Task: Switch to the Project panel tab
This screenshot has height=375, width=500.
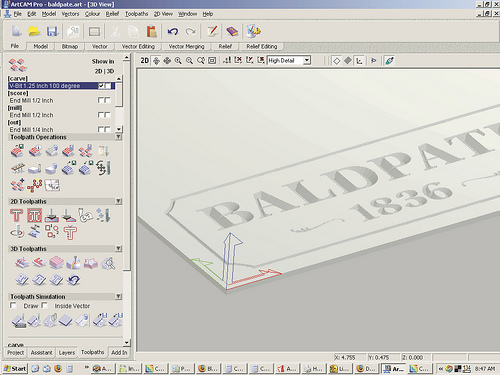Action: pos(16,353)
